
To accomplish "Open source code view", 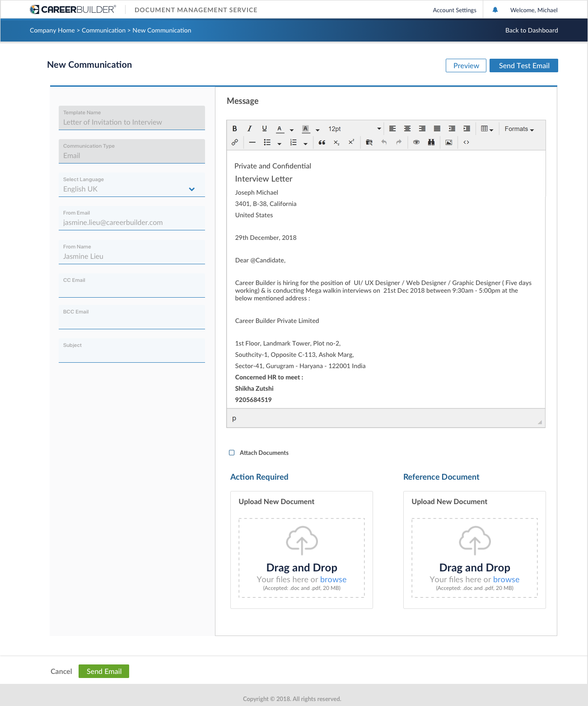I will (467, 142).
